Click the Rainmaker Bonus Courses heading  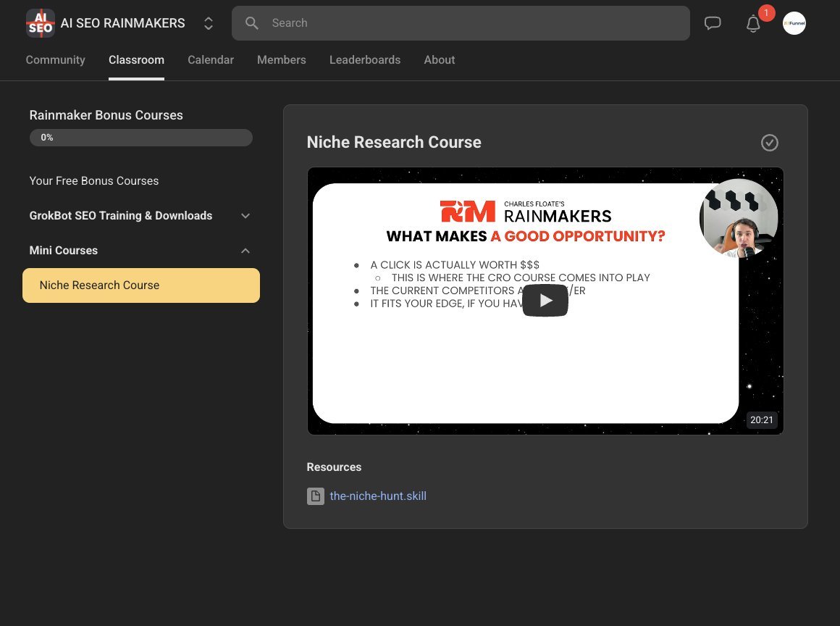[x=106, y=115]
